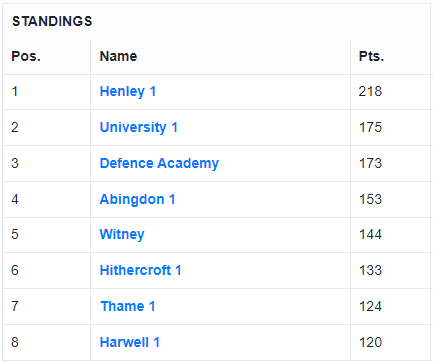
Task: Click the Pos. column header
Action: [26, 56]
